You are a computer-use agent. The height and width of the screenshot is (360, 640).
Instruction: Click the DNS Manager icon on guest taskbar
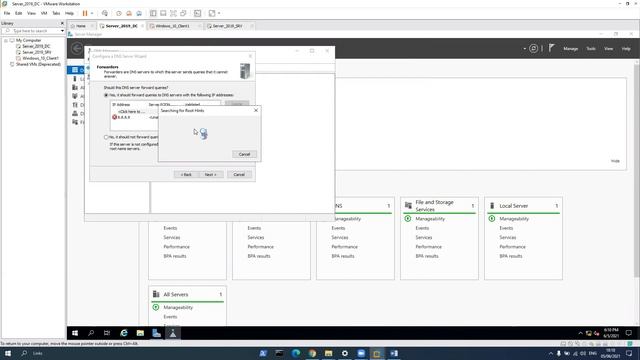point(173,333)
